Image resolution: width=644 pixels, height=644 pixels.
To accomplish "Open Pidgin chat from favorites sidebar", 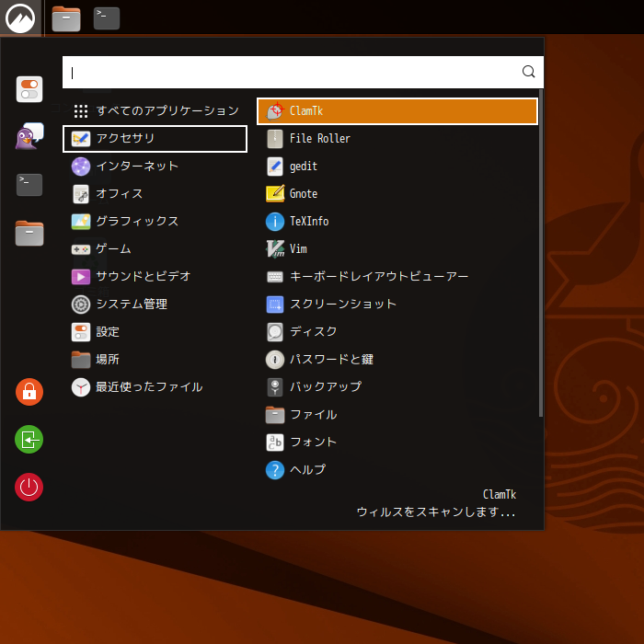I will click(x=29, y=136).
